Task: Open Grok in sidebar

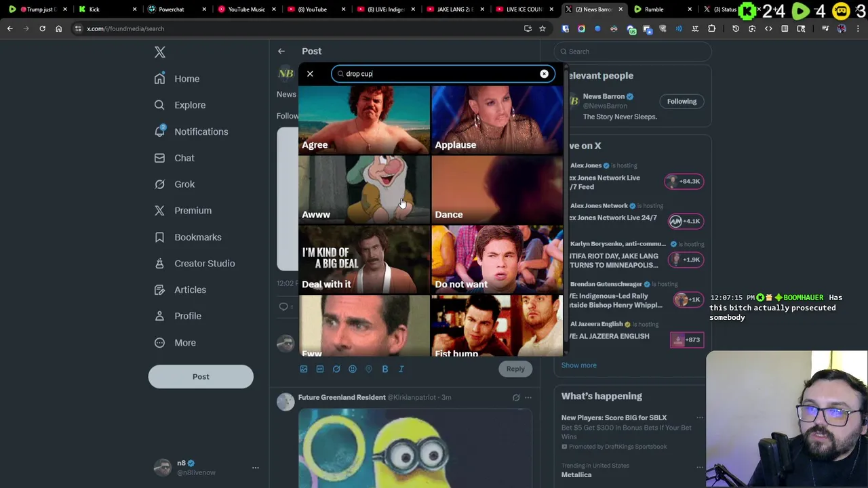Action: tap(174, 184)
